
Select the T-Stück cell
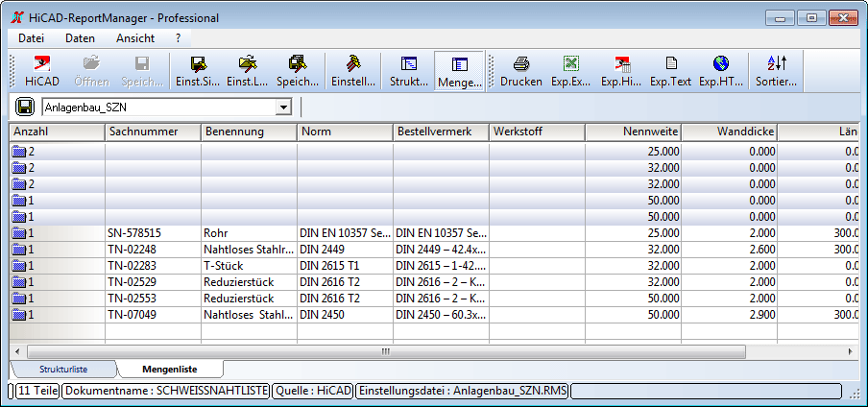coord(249,266)
